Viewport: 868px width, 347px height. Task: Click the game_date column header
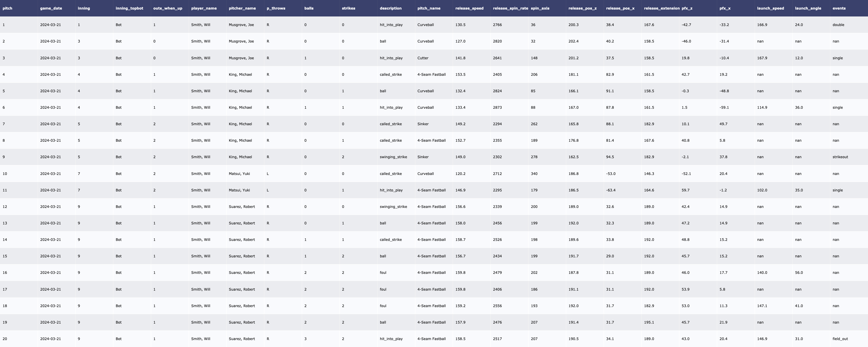pyautogui.click(x=51, y=8)
